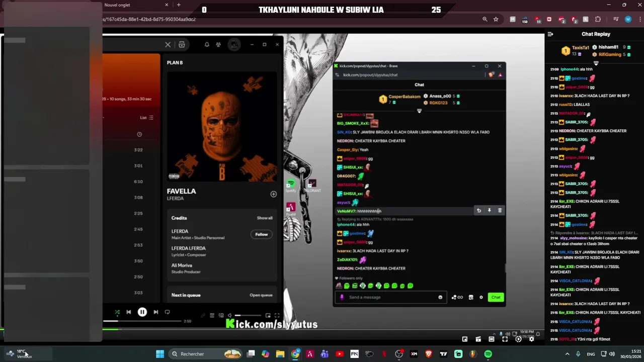Expand the Chat Replay leaderboard chevron
Image resolution: width=644 pixels, height=362 pixels.
coord(596,63)
